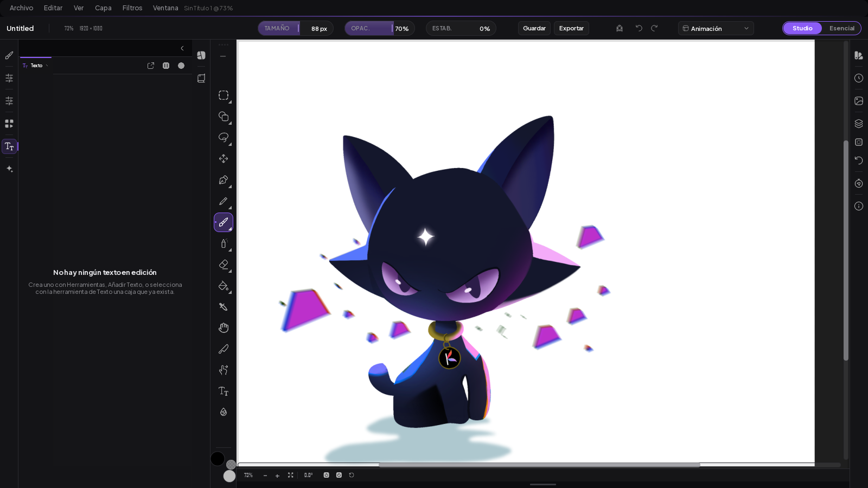868x488 pixels.
Task: Click the TAMAÑO brush size slider
Action: tap(296, 28)
